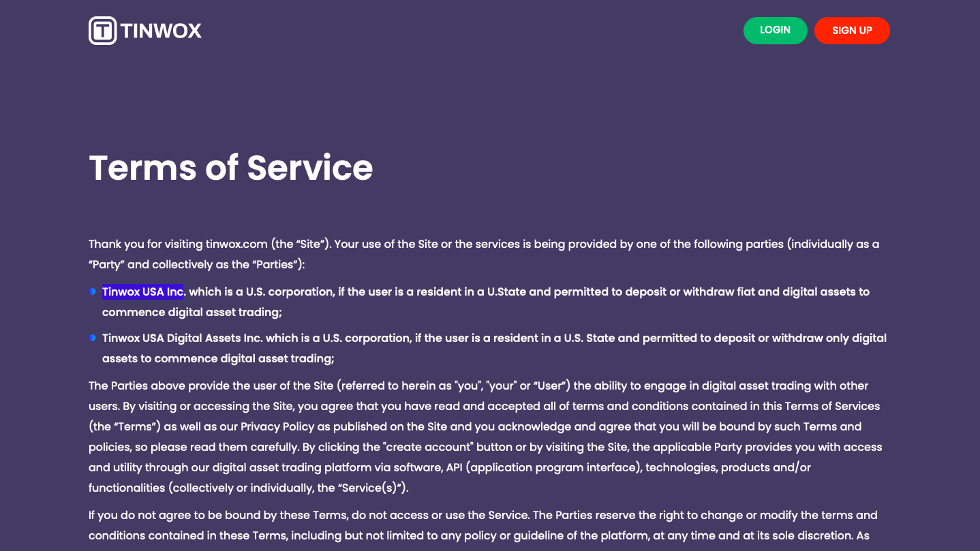Viewport: 980px width, 551px height.
Task: Click the bullet beside Tinwox USA Digital Assets
Action: [92, 338]
